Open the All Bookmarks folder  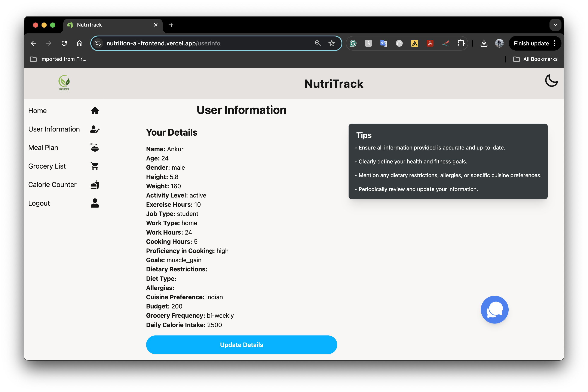[x=535, y=59]
